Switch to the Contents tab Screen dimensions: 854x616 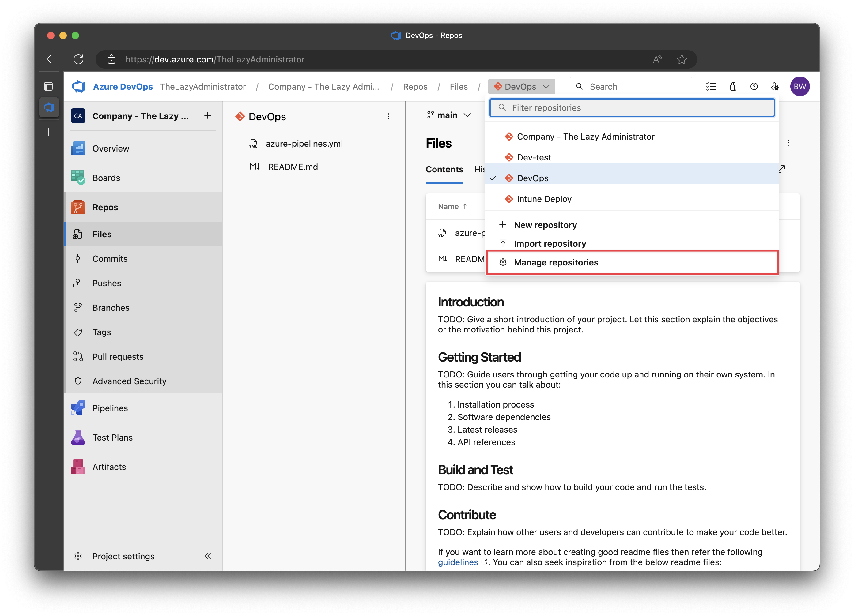coord(444,170)
